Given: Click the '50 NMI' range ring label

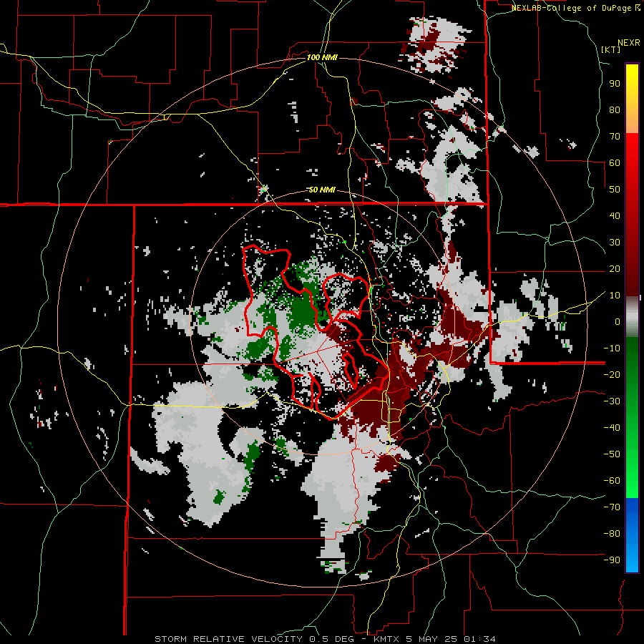Looking at the screenshot, I should (x=322, y=190).
